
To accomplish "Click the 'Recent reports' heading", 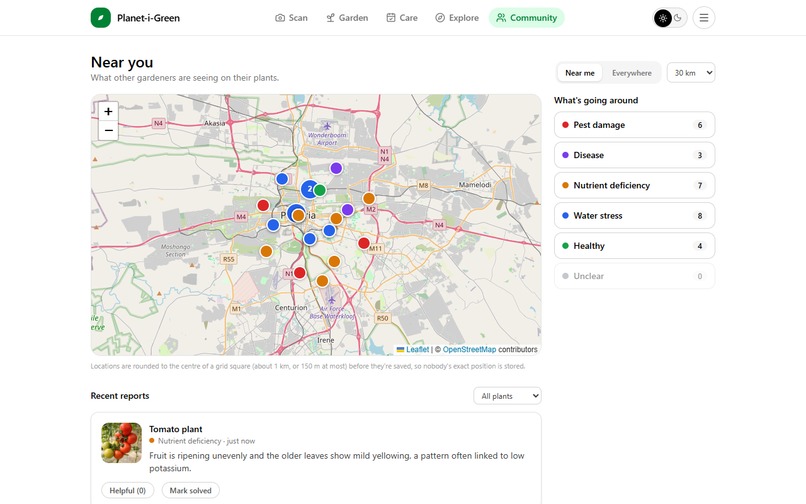I will click(120, 396).
